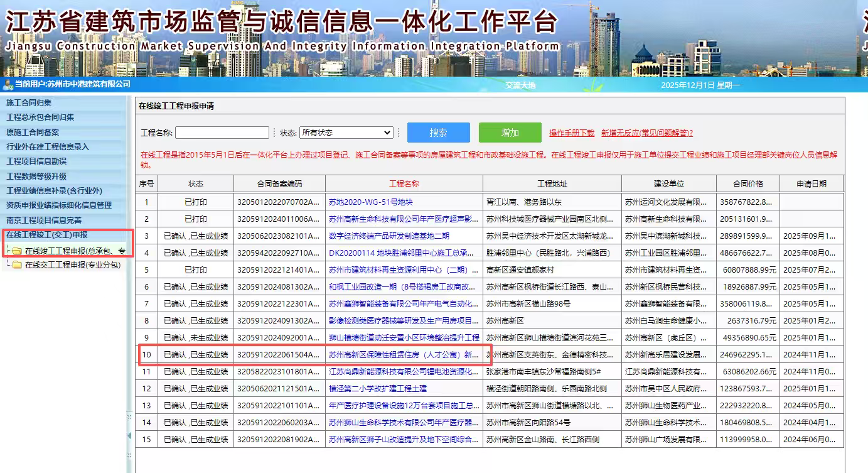Open the 操作手册下载 link
Image resolution: width=868 pixels, height=473 pixels.
coord(572,133)
